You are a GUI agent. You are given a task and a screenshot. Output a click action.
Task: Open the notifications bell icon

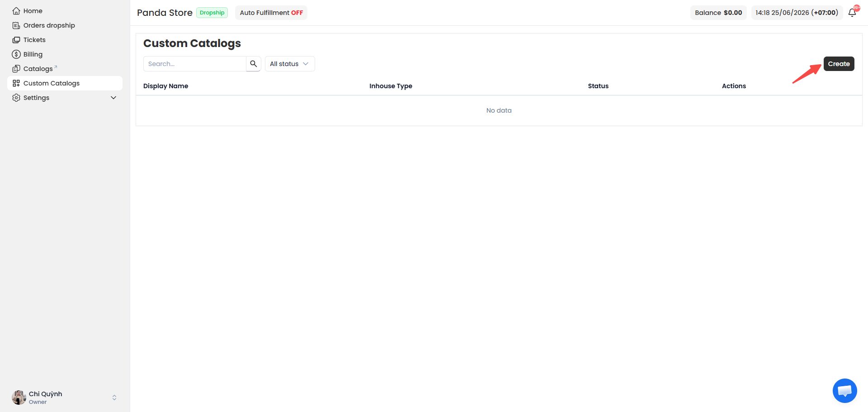click(x=852, y=13)
